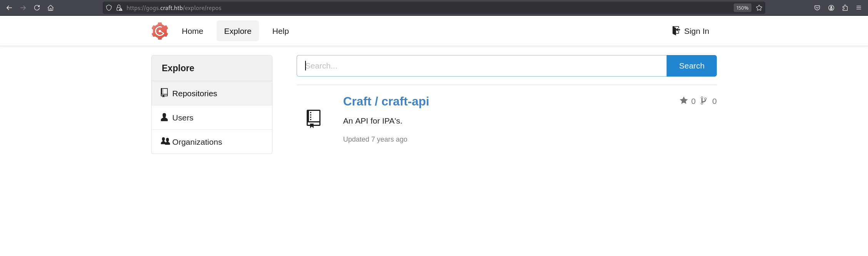Open the Help navigation item

click(280, 31)
